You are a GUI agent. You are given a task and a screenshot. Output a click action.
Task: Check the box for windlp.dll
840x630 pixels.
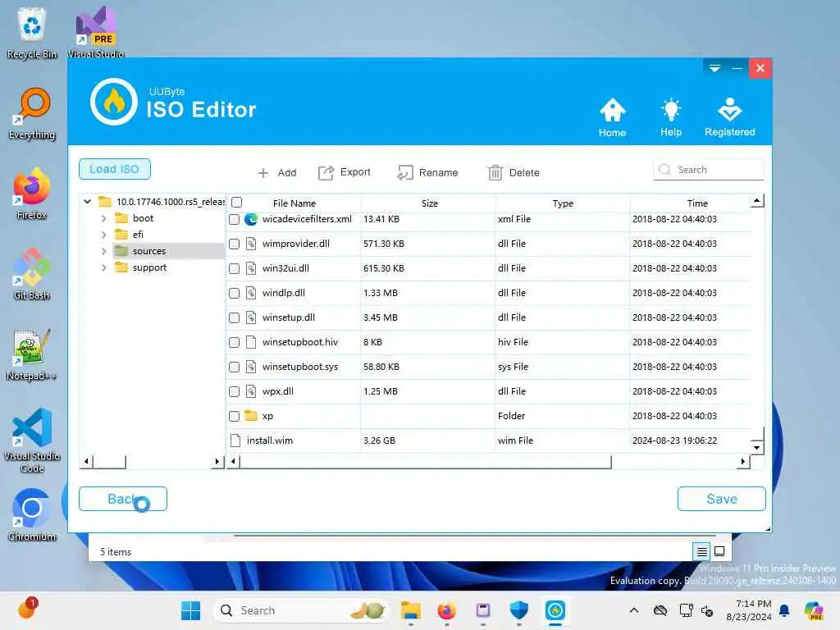(x=234, y=293)
